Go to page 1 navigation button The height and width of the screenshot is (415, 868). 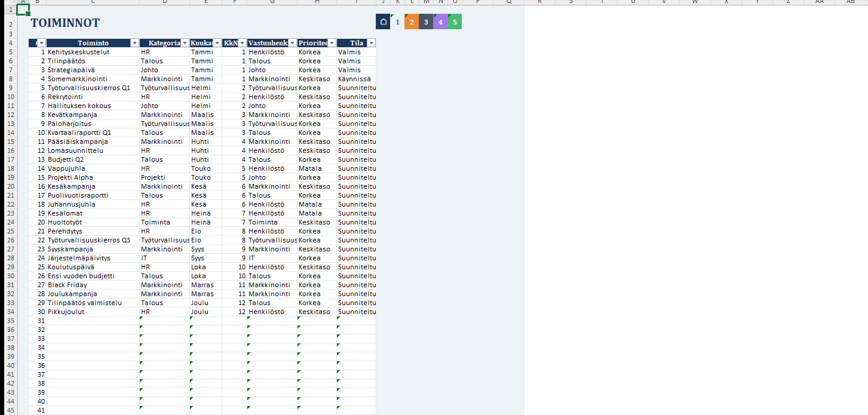397,21
